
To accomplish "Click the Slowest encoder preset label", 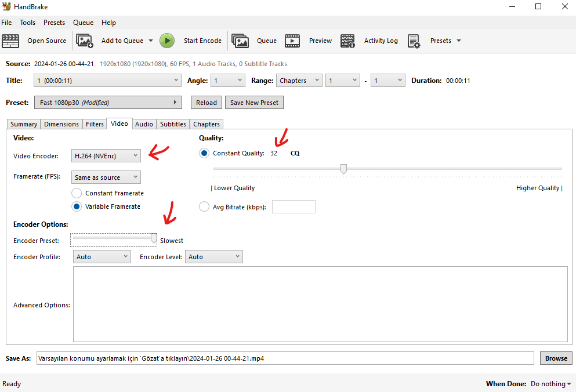I will (x=172, y=241).
